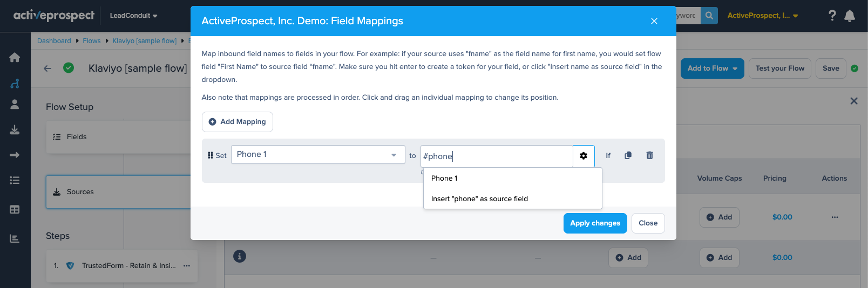
Task: Click Apply changes
Action: click(x=595, y=223)
